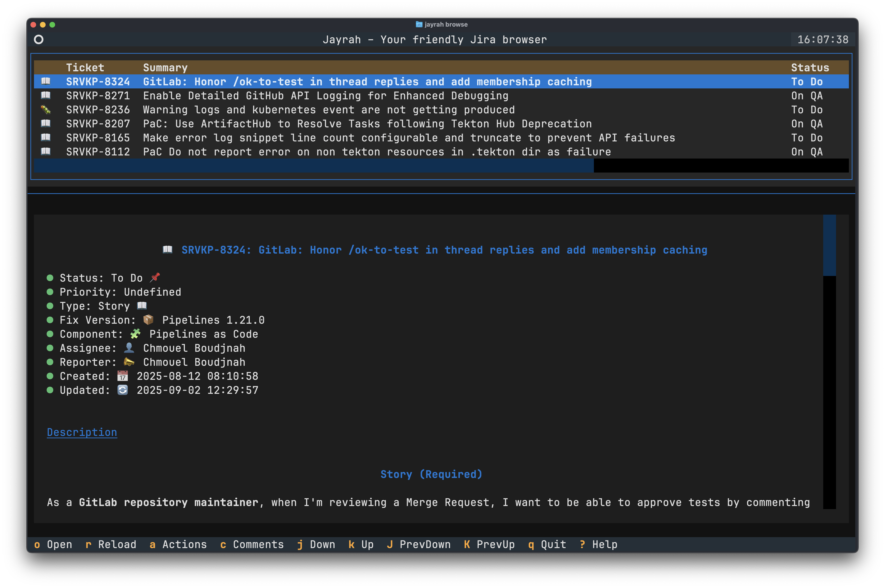Click the circle icon in the header

(x=39, y=39)
